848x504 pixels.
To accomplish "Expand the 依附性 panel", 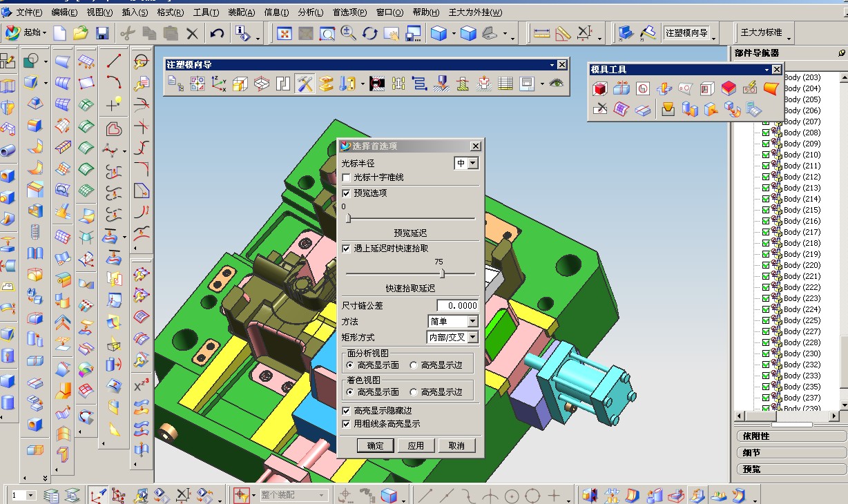I will pyautogui.click(x=791, y=436).
